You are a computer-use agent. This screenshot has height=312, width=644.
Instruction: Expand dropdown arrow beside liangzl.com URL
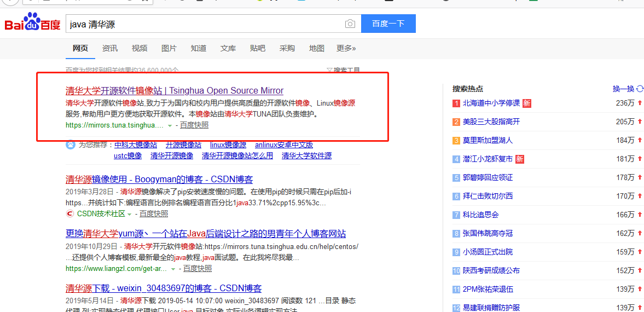[x=173, y=269]
